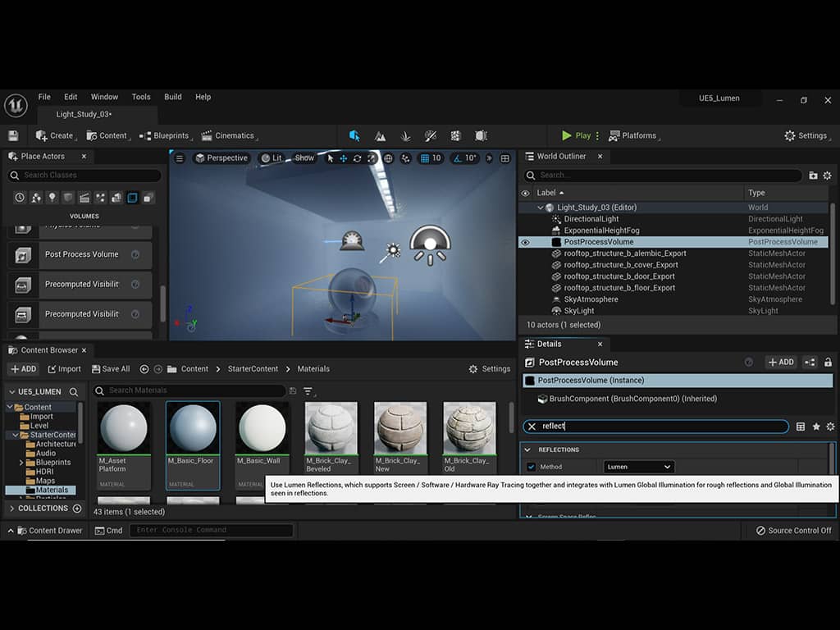The image size is (840, 630).
Task: Create new folder in World Outliner
Action: point(813,176)
